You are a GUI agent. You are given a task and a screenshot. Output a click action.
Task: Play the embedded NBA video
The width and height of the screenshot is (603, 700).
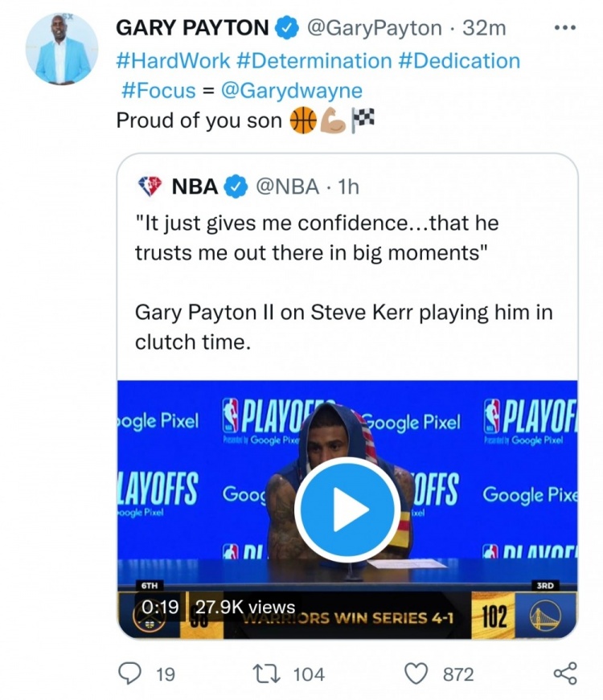[x=347, y=510]
